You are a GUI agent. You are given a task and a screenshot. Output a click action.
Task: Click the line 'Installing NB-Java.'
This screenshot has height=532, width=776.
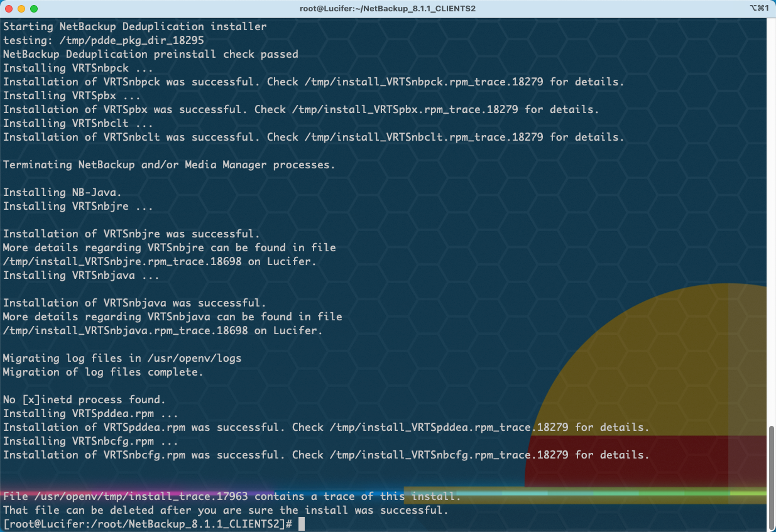pyautogui.click(x=63, y=192)
